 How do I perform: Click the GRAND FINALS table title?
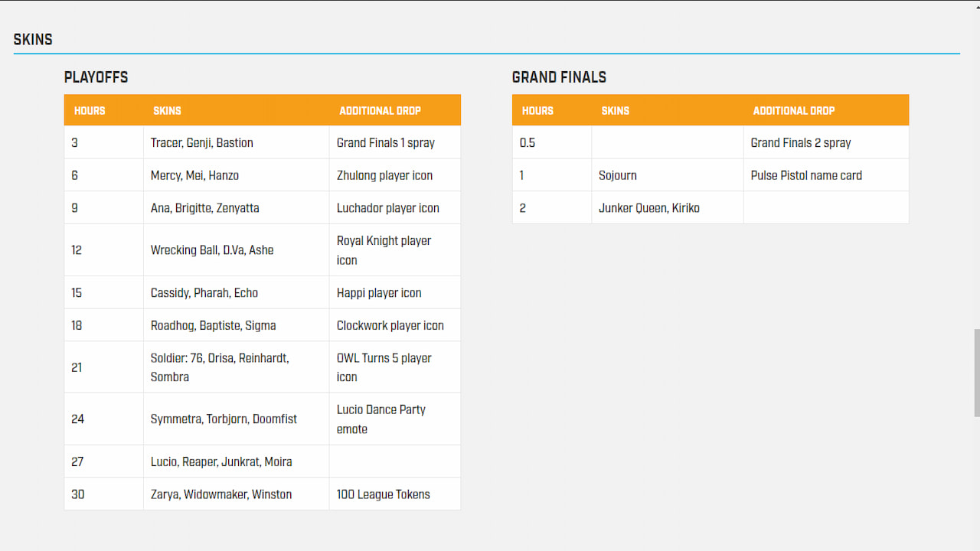(x=559, y=77)
